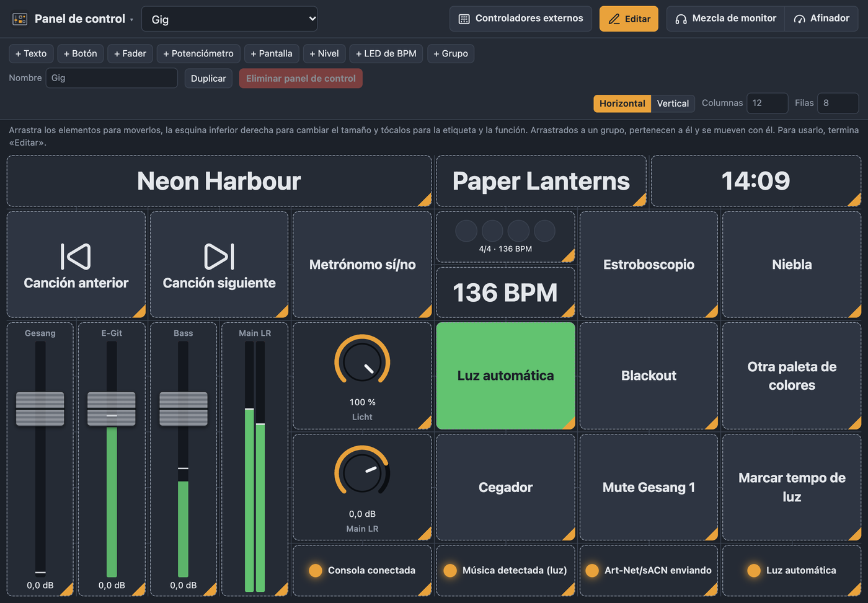The image size is (868, 603).
Task: Click the Duplicar button
Action: pos(208,78)
